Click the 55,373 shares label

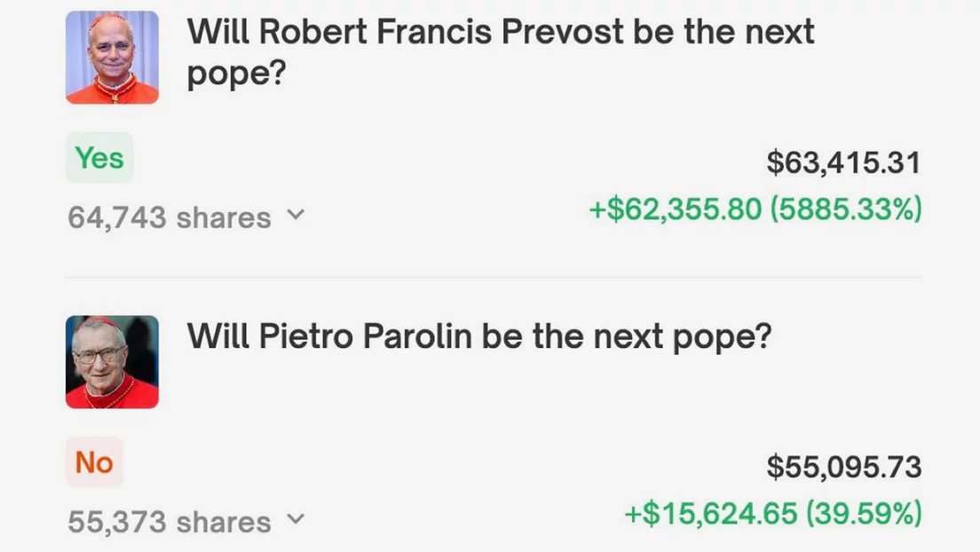pos(169,521)
